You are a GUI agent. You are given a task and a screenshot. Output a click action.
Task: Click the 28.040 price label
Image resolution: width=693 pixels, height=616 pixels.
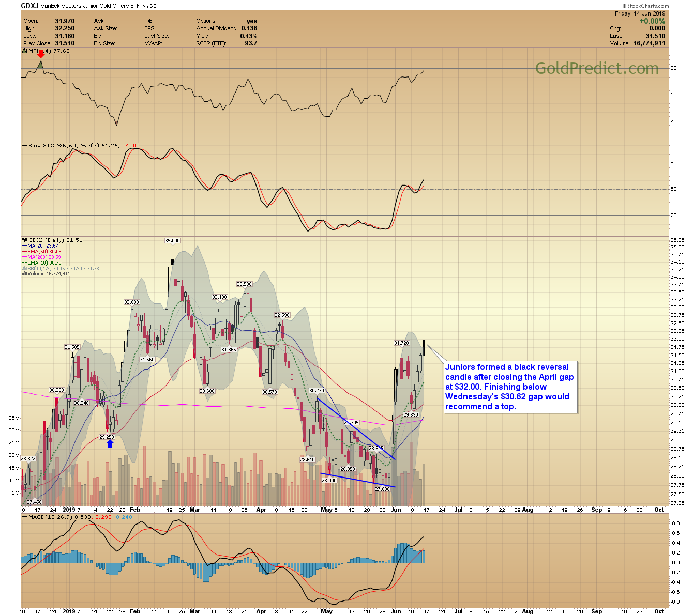pyautogui.click(x=329, y=481)
